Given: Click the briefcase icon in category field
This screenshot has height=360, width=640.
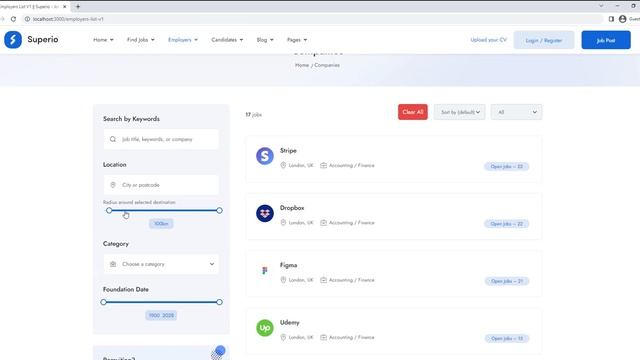Looking at the screenshot, I should (113, 264).
